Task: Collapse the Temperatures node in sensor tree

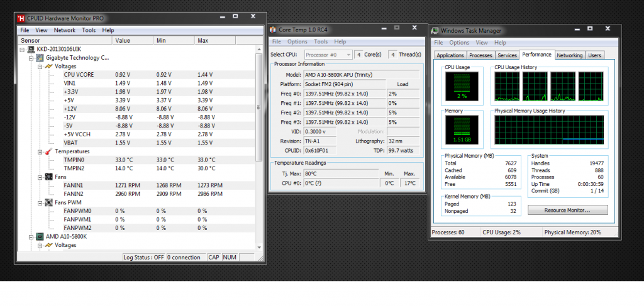Action: tap(39, 151)
